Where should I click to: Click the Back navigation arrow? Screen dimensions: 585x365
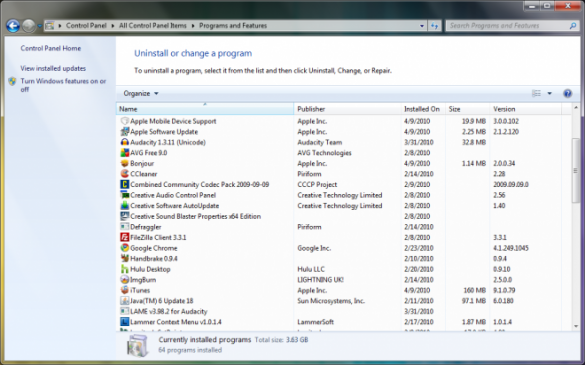coord(13,26)
